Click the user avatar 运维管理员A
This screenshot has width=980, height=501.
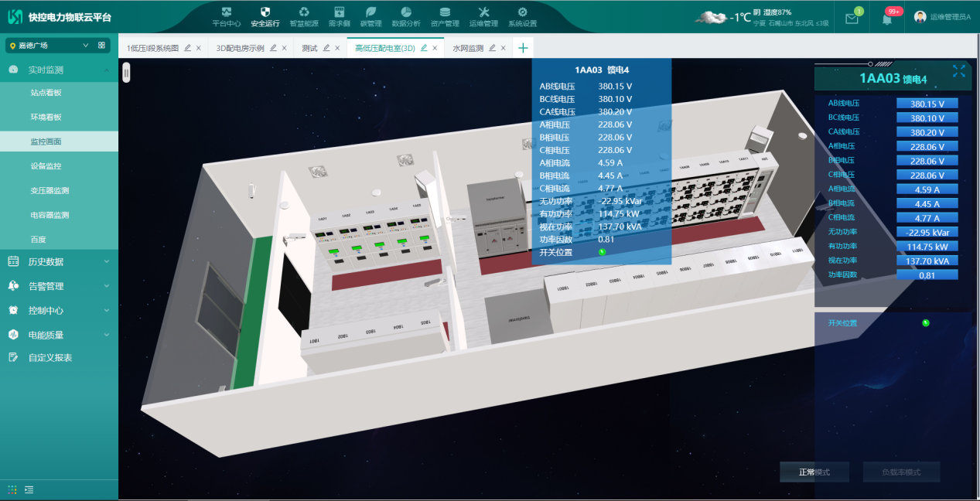pyautogui.click(x=920, y=17)
